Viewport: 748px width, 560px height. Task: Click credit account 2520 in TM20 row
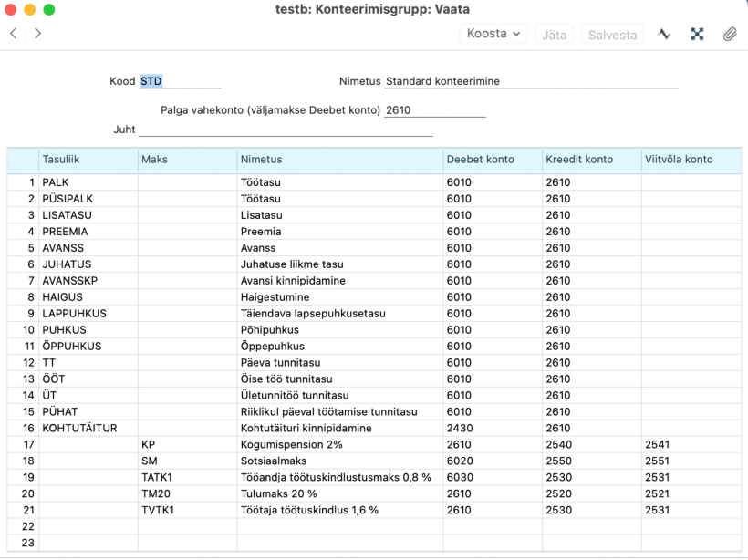pyautogui.click(x=592, y=493)
